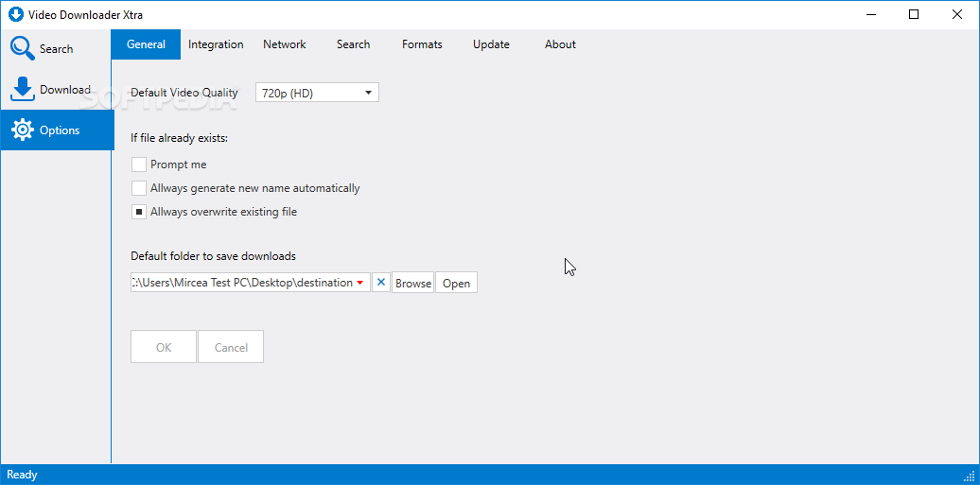
Task: Click the Open folder button
Action: [456, 283]
